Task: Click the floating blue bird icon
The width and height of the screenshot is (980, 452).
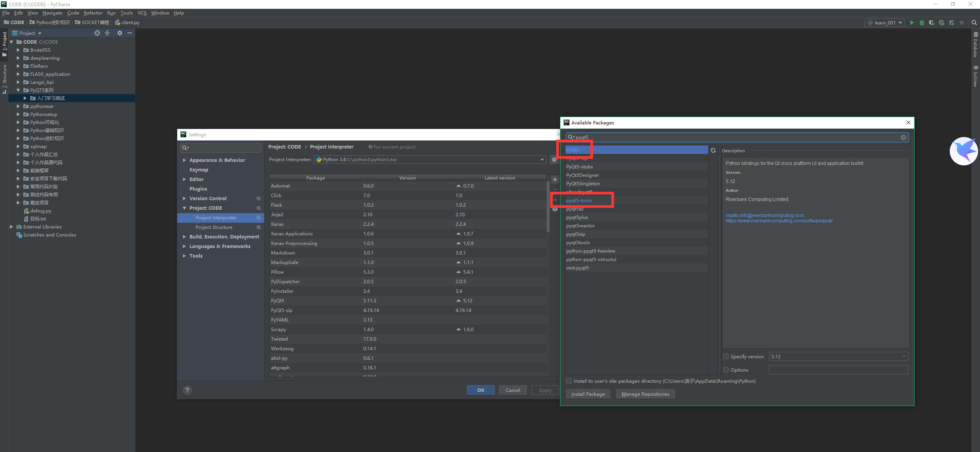Action: tap(964, 151)
